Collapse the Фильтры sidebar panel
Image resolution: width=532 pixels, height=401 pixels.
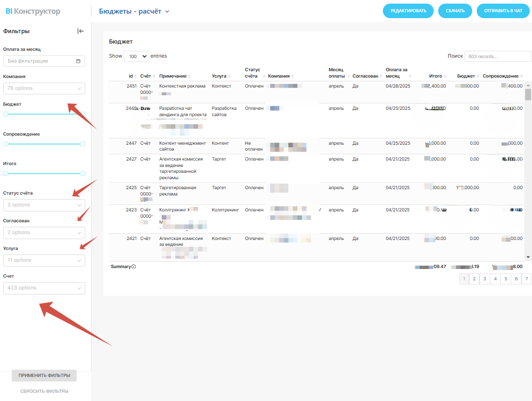coord(81,31)
